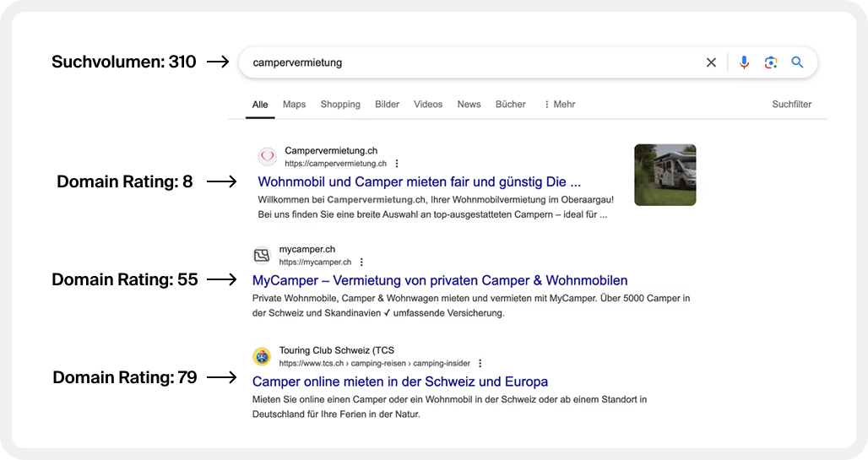This screenshot has width=868, height=460.
Task: Click the mycamper.ch site name
Action: pos(307,249)
